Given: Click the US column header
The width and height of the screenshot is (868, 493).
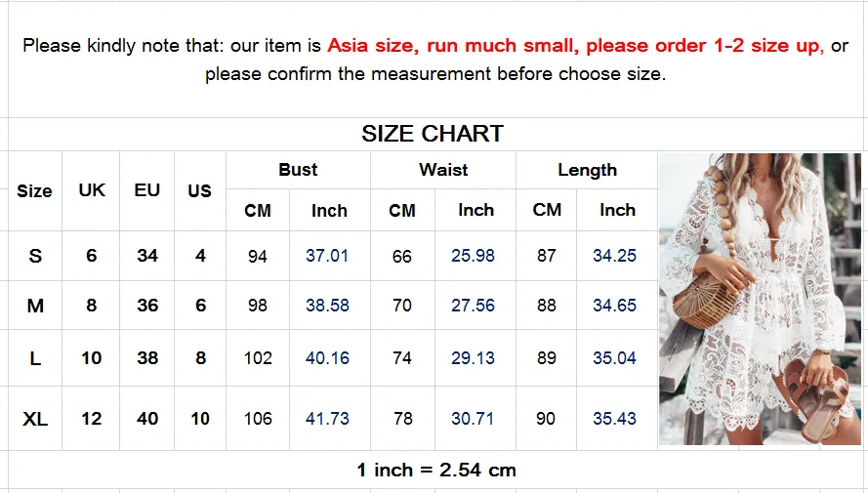Looking at the screenshot, I should click(199, 191).
